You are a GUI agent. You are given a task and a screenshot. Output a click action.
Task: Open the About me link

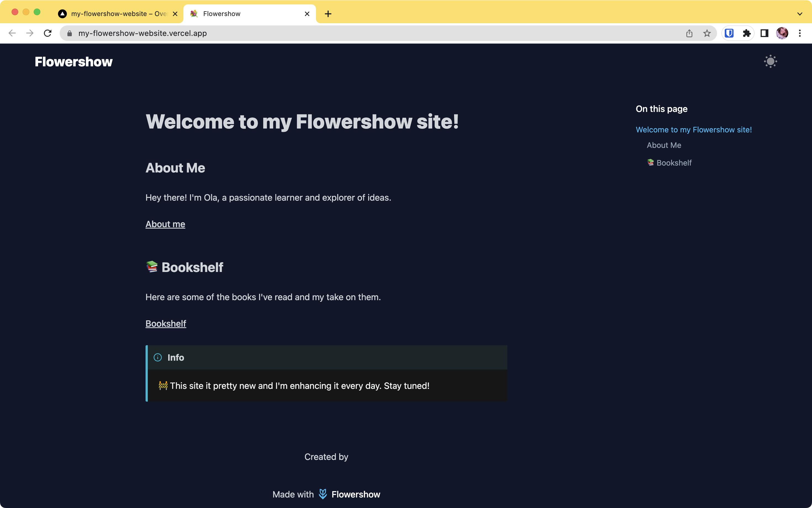tap(165, 224)
